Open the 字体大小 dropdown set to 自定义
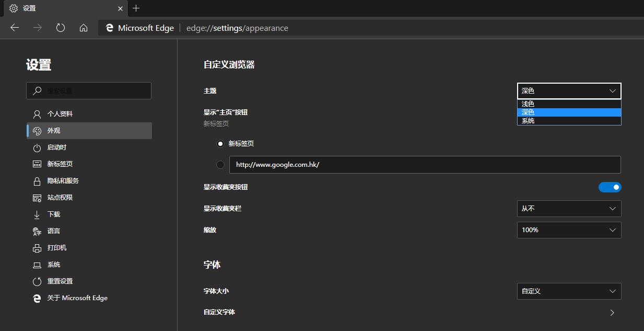 [569, 291]
